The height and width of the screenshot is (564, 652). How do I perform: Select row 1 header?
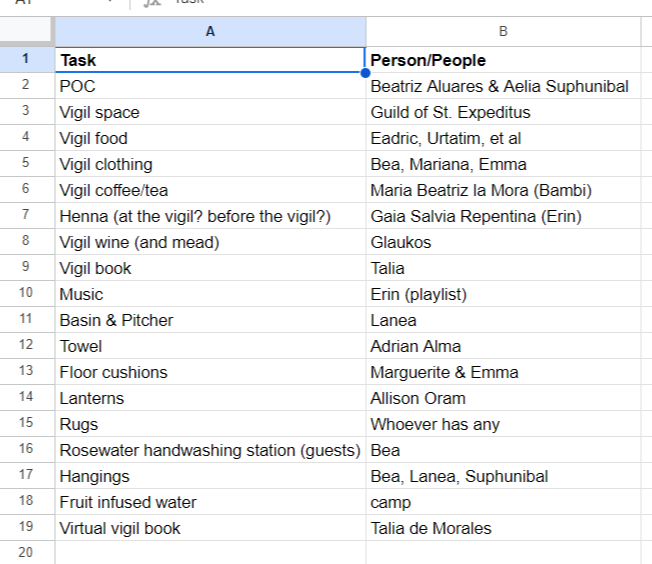point(26,59)
